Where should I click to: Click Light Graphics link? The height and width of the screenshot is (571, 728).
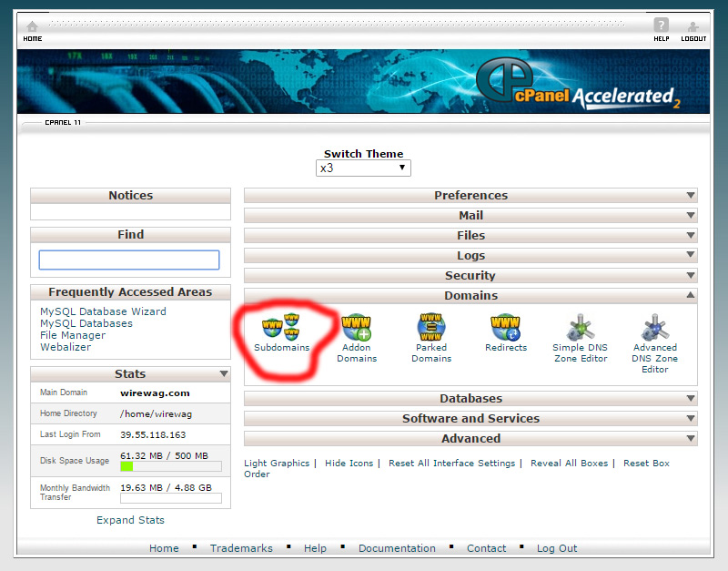[277, 464]
